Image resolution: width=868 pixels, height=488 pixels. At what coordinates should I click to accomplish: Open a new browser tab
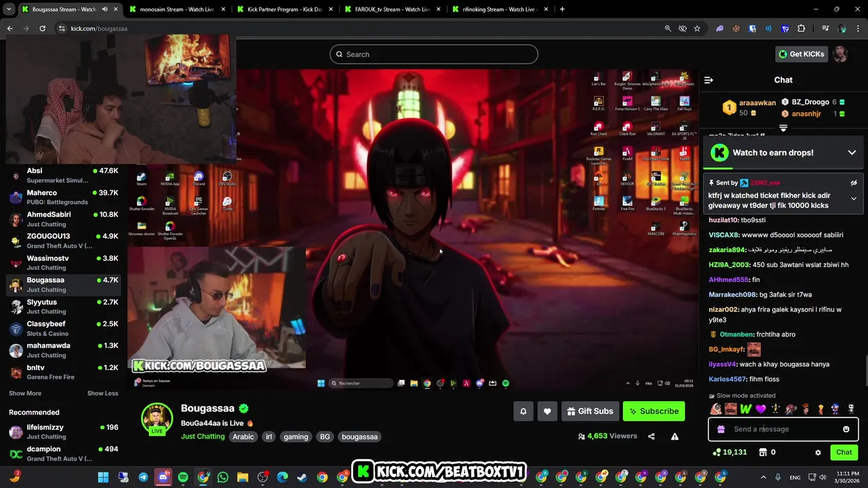[562, 9]
